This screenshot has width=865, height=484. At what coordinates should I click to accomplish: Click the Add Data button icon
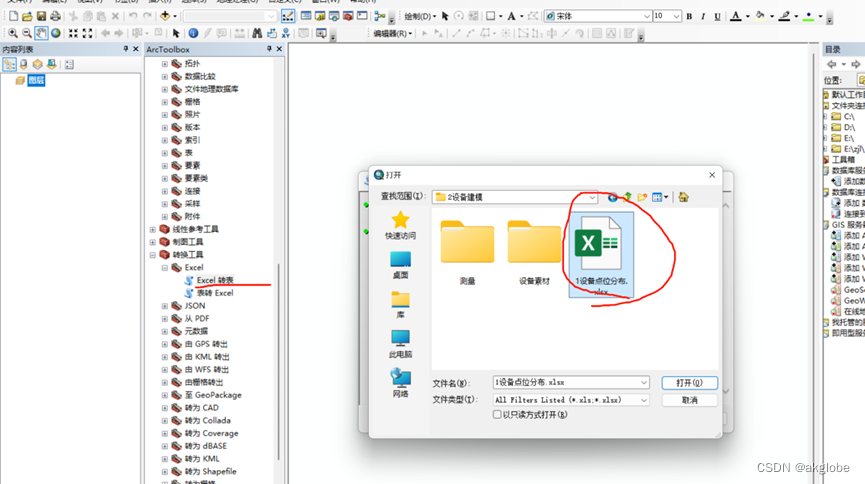[x=165, y=16]
